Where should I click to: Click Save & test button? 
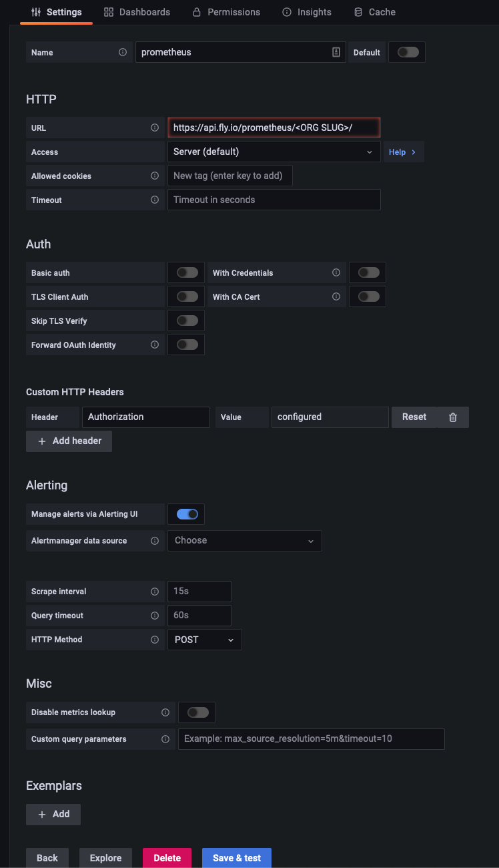click(237, 858)
